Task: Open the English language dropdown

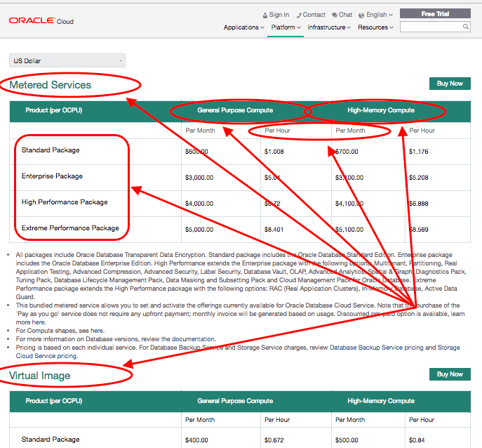Action: [x=375, y=15]
